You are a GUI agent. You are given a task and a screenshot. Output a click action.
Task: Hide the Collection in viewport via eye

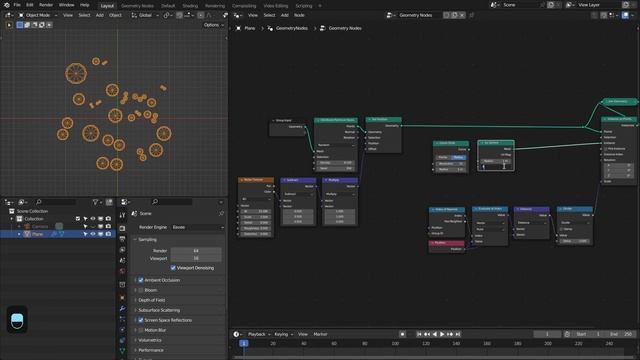click(x=93, y=219)
